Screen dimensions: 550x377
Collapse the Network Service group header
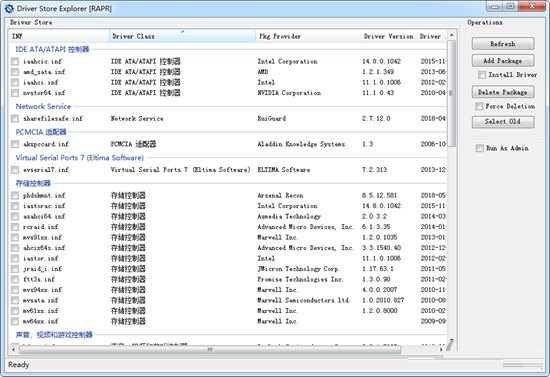[43, 106]
